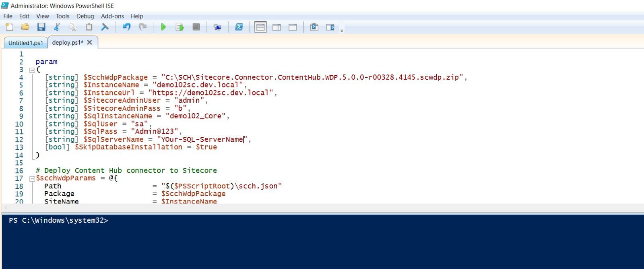Click "demo102_Core" string on line 9

(x=196, y=116)
